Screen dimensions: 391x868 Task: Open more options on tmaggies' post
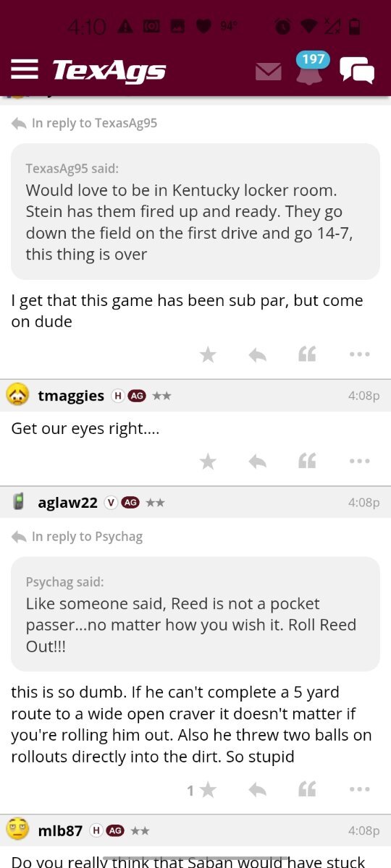(359, 461)
